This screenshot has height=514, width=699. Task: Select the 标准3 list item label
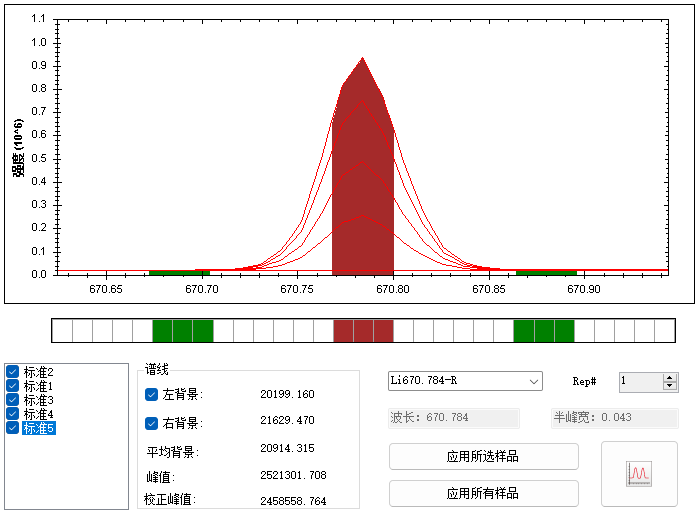(x=39, y=400)
